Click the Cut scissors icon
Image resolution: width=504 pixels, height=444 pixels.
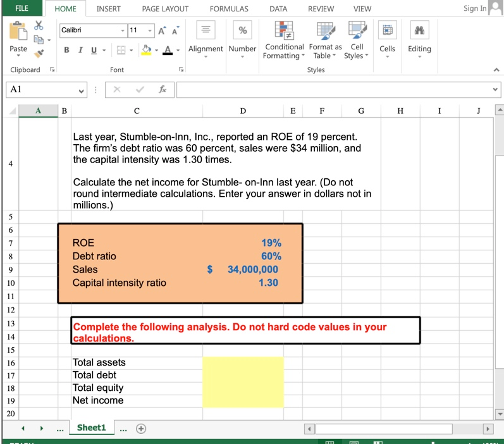pos(39,25)
